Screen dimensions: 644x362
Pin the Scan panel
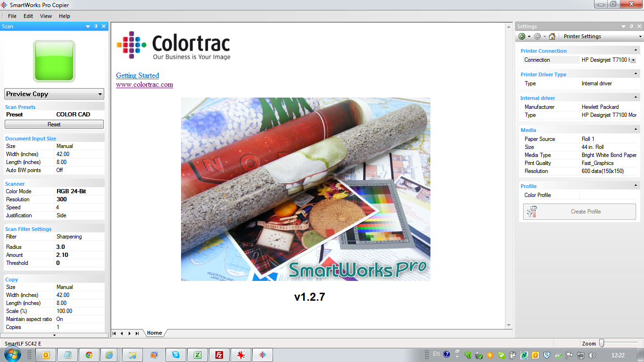pos(96,26)
